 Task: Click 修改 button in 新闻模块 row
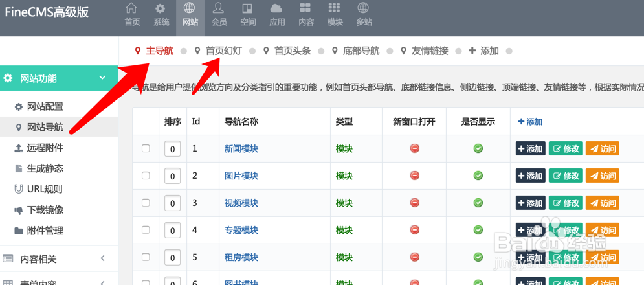click(x=566, y=148)
